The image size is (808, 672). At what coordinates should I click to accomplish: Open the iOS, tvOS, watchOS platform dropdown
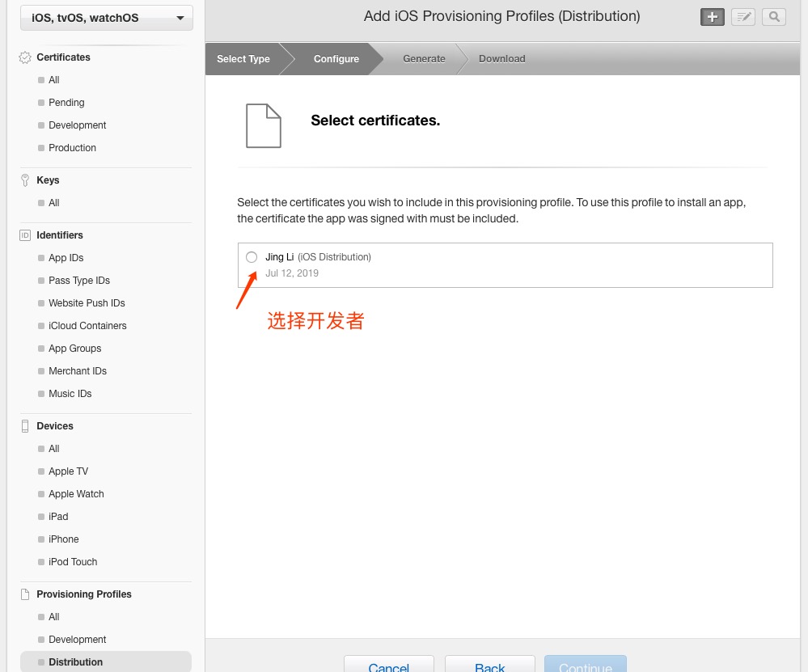[x=106, y=18]
